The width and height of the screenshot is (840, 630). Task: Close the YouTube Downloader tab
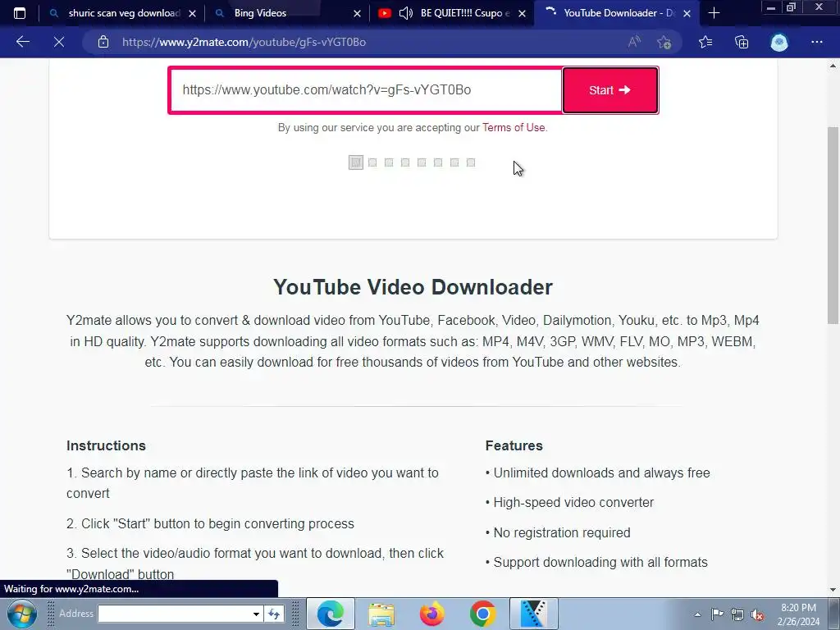click(687, 13)
